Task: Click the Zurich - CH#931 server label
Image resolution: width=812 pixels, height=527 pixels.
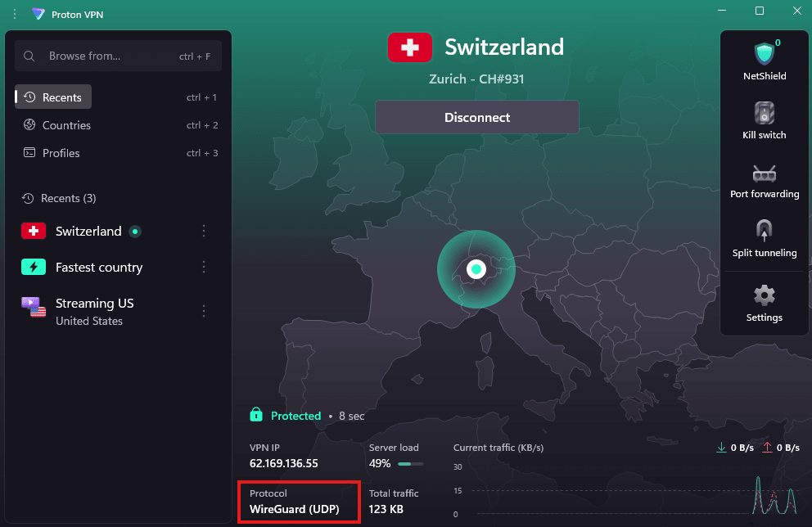Action: [476, 79]
